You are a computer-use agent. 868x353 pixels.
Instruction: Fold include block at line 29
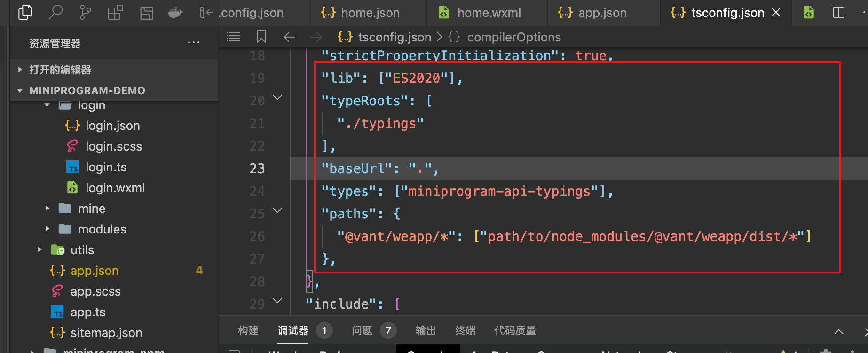[x=277, y=301]
